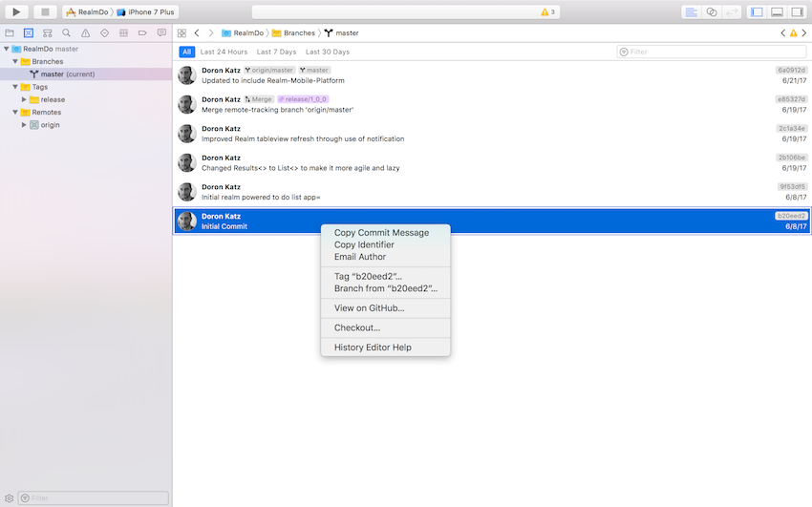Click the warning count in activity bar

(548, 11)
